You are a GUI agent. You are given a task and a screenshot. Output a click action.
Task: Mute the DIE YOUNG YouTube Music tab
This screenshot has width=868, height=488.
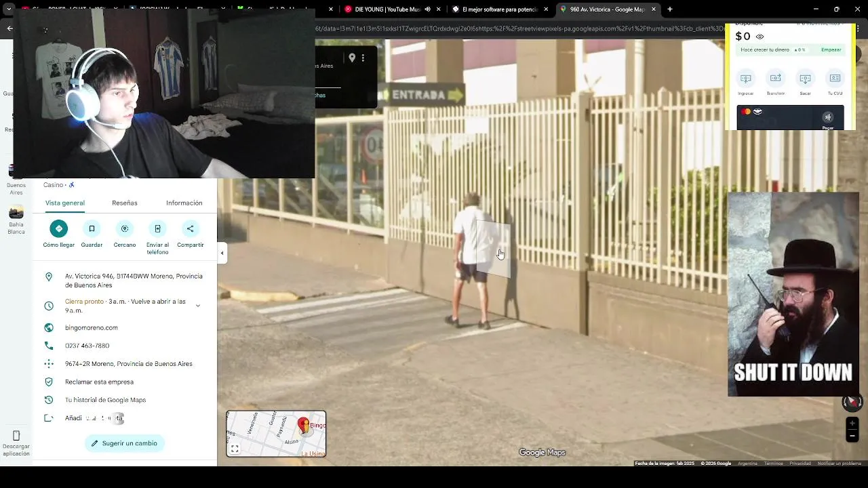point(427,9)
